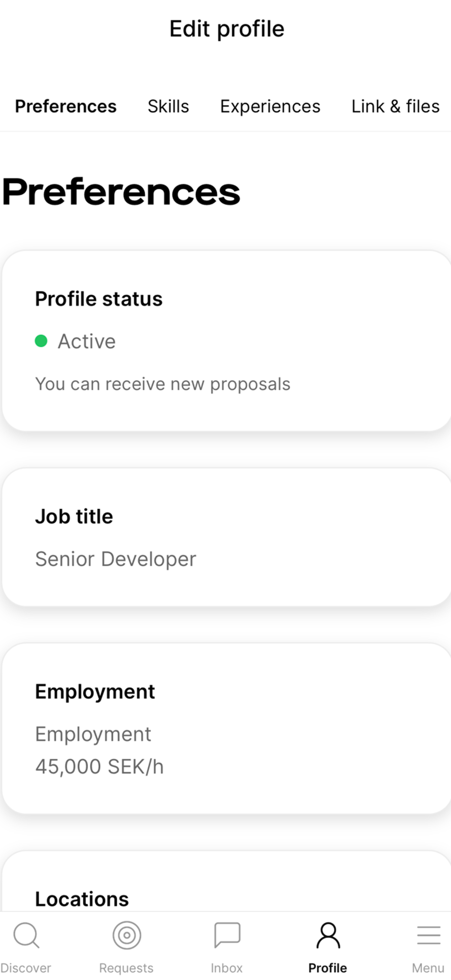Select the Profile person icon

328,935
